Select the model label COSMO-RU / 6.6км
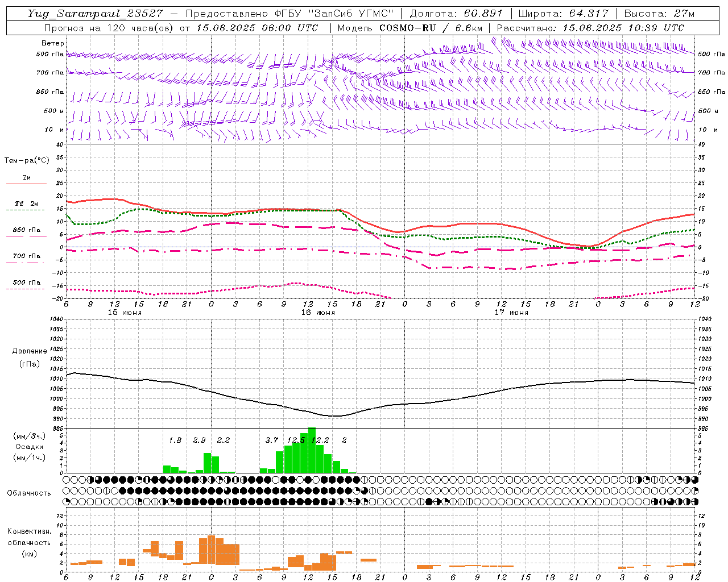This screenshot has width=728, height=582. tap(431, 28)
